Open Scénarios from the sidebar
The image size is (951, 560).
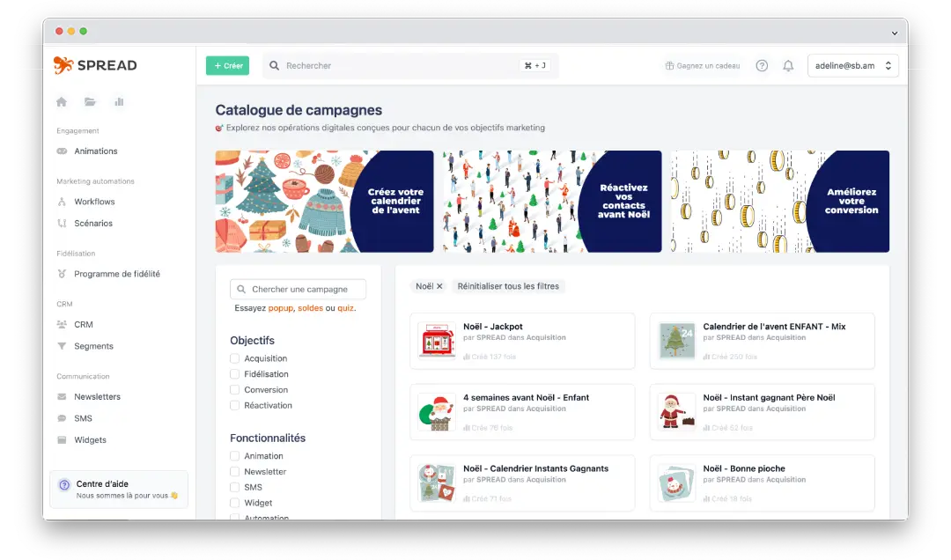61,223
